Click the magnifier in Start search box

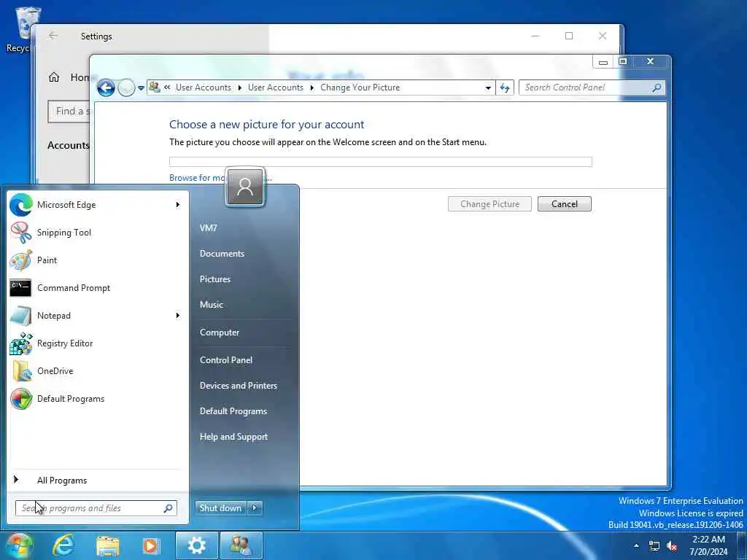(x=169, y=508)
